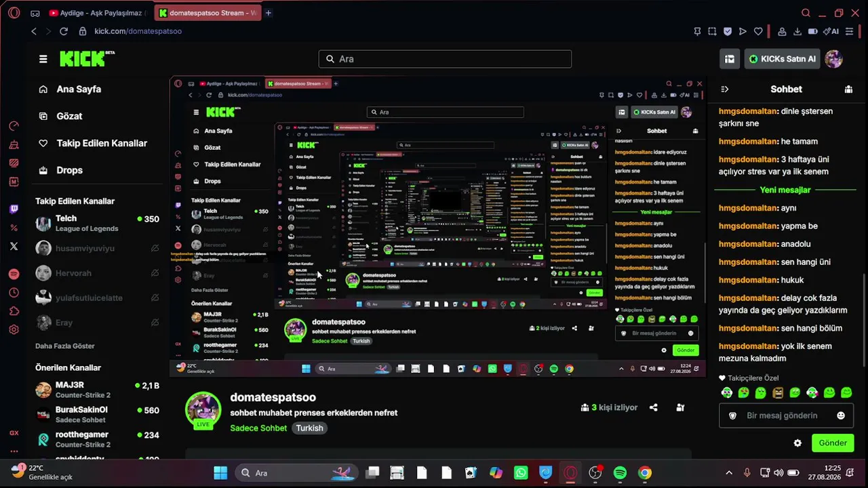Click the domatespatsoo LIVE avatar below the stream
The height and width of the screenshot is (488, 868).
click(203, 410)
